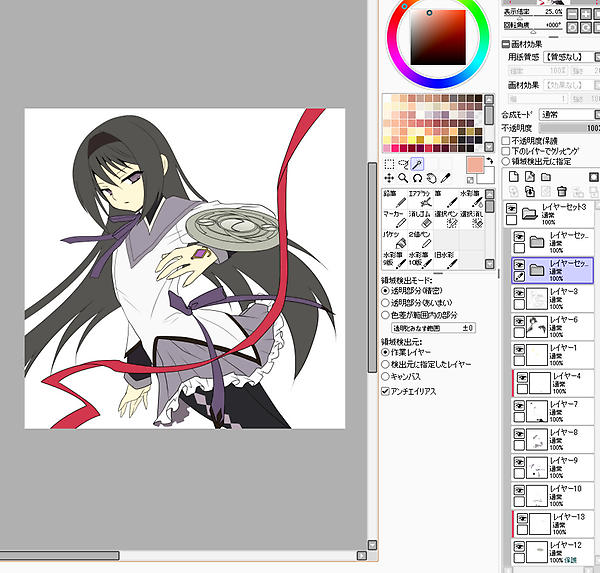The width and height of the screenshot is (600, 573).
Task: Select the lasso selection tool
Action: pos(403,164)
